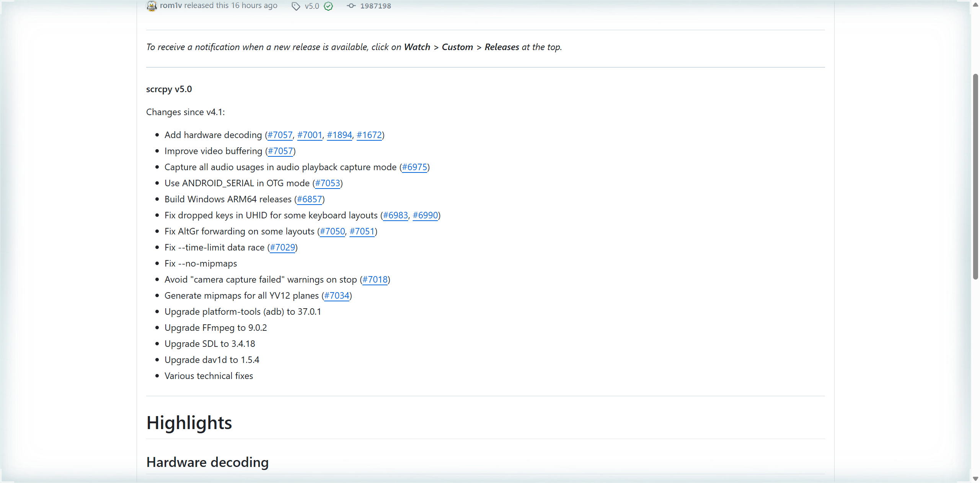
Task: Open commit 1987198
Action: point(375,6)
